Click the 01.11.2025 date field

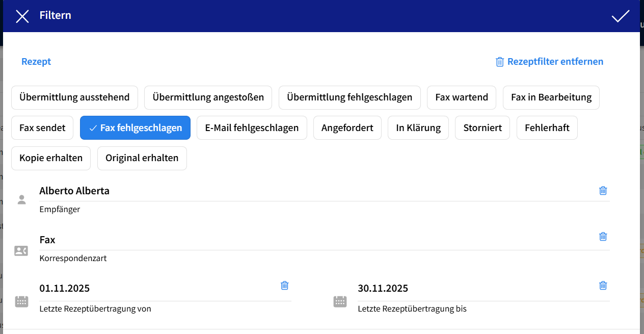(153, 289)
